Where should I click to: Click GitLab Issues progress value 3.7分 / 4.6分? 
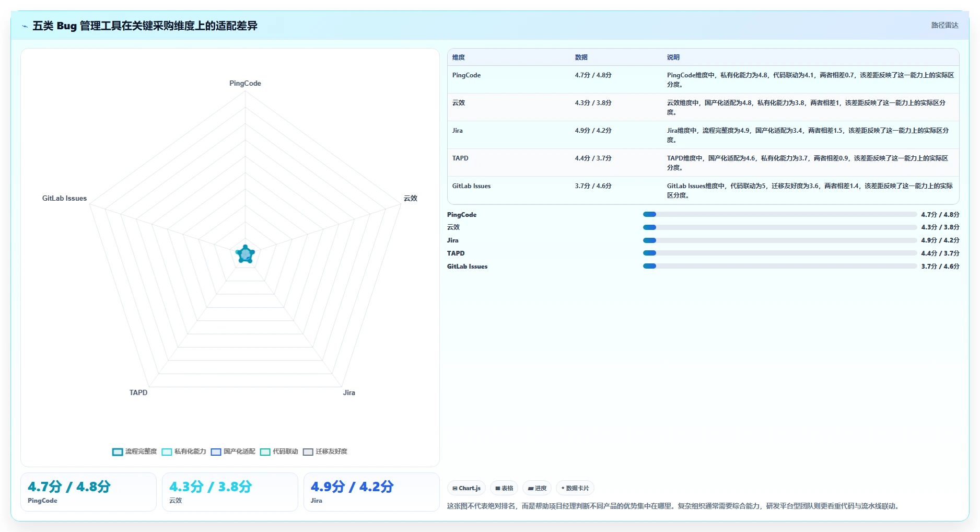pyautogui.click(x=940, y=267)
